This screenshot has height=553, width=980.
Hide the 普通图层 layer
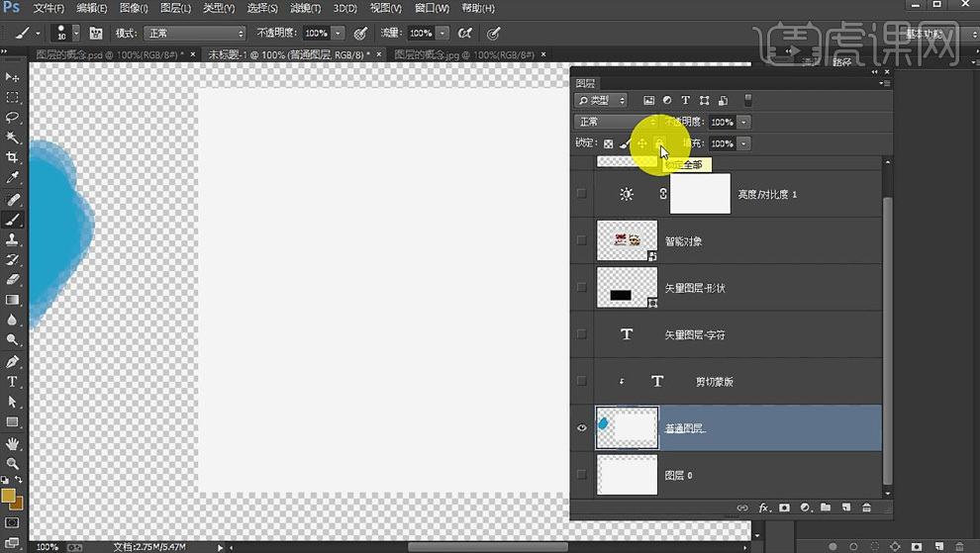click(x=582, y=428)
